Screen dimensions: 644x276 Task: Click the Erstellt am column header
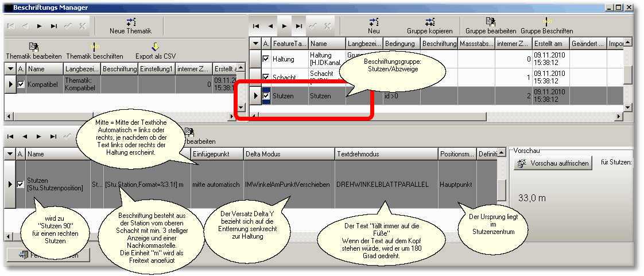click(551, 43)
